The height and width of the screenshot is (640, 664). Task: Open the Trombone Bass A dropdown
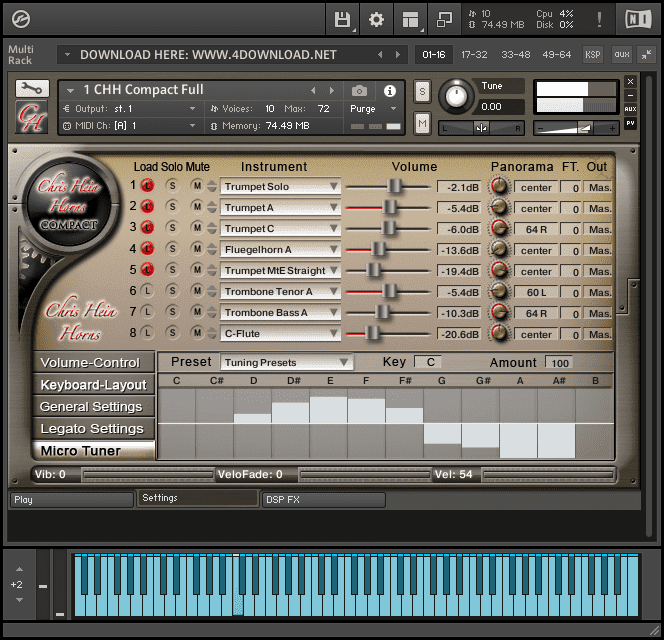click(280, 312)
